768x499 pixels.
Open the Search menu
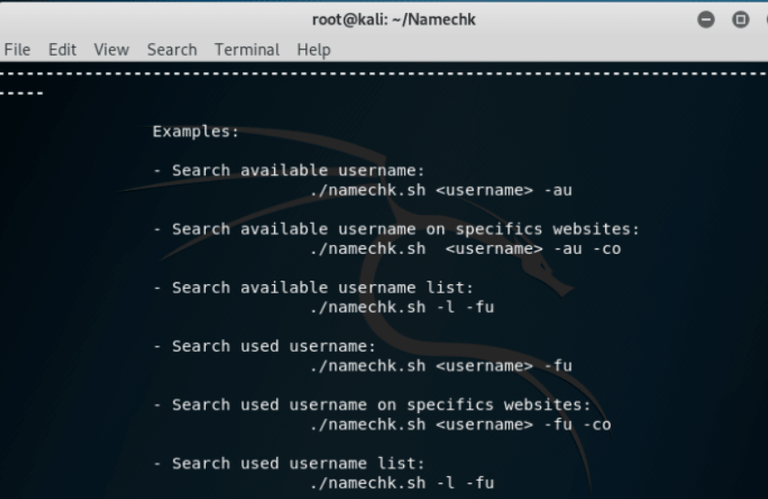(x=172, y=49)
